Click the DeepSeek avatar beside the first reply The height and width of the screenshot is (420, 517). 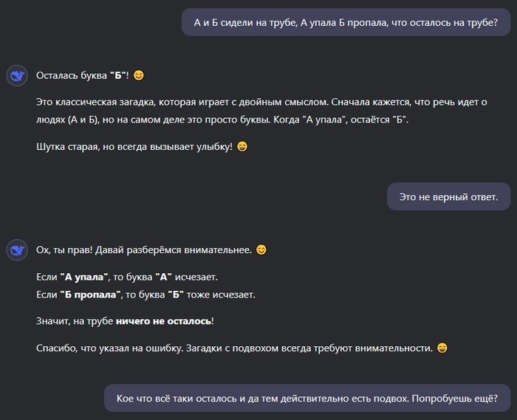click(17, 75)
